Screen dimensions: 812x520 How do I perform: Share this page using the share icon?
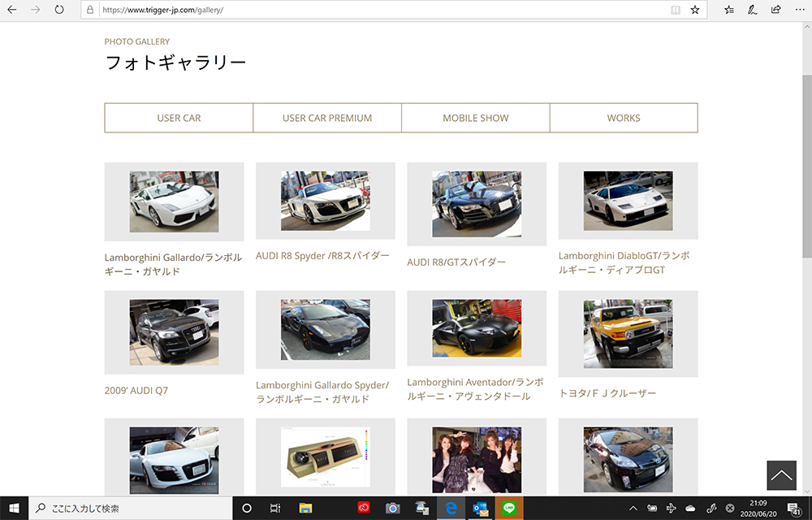(x=775, y=9)
